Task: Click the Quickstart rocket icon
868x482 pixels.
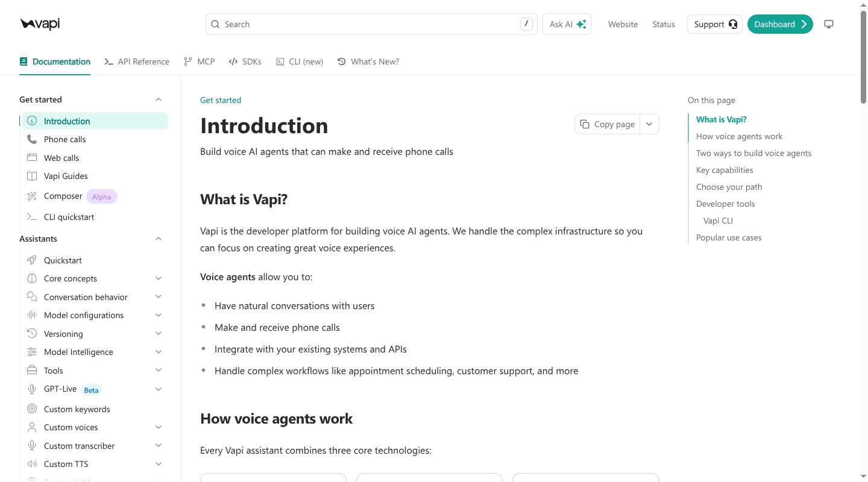Action: [x=32, y=260]
